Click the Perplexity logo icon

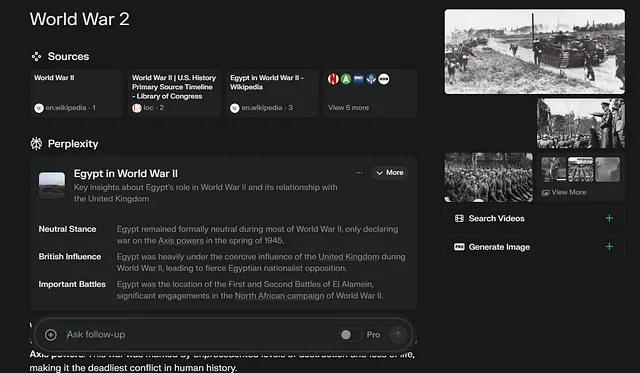(x=36, y=144)
